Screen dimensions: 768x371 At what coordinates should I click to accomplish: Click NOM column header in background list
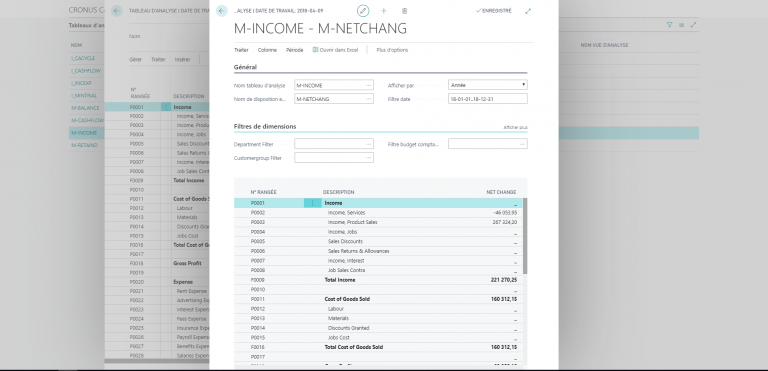tap(76, 45)
